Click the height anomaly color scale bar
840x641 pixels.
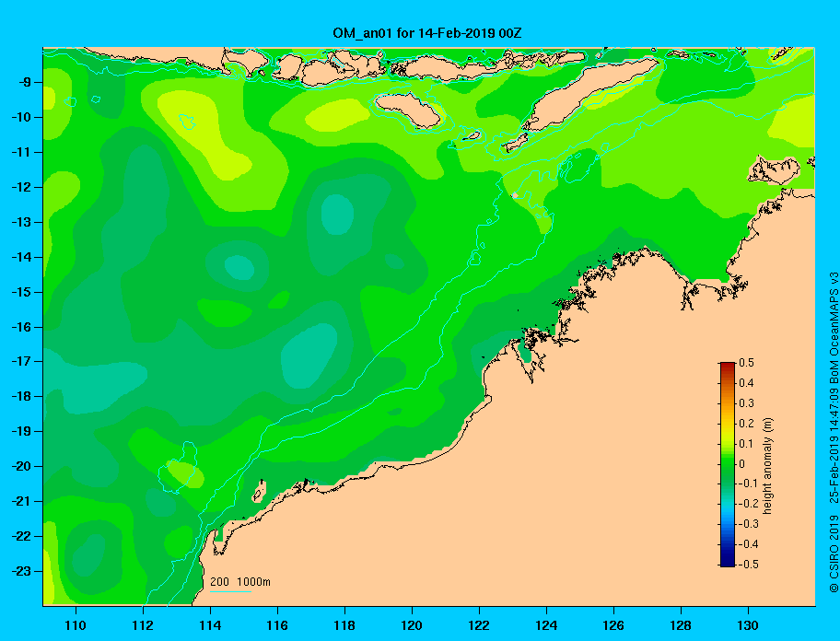(728, 464)
